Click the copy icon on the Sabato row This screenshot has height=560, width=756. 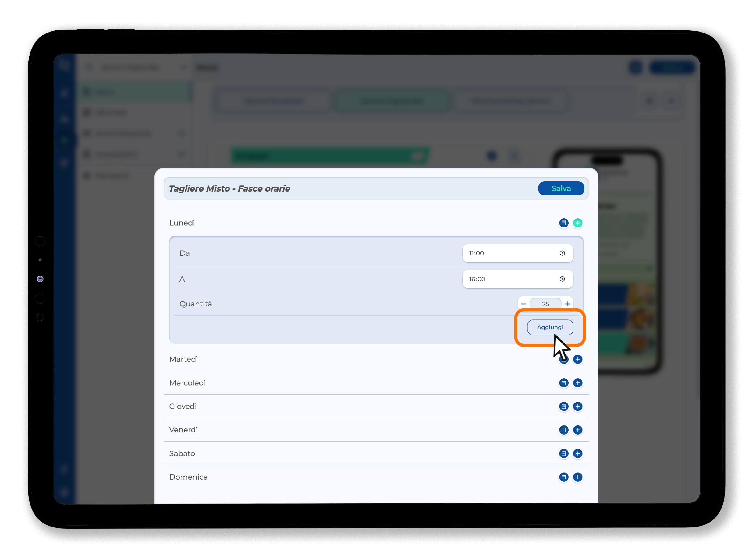point(563,453)
